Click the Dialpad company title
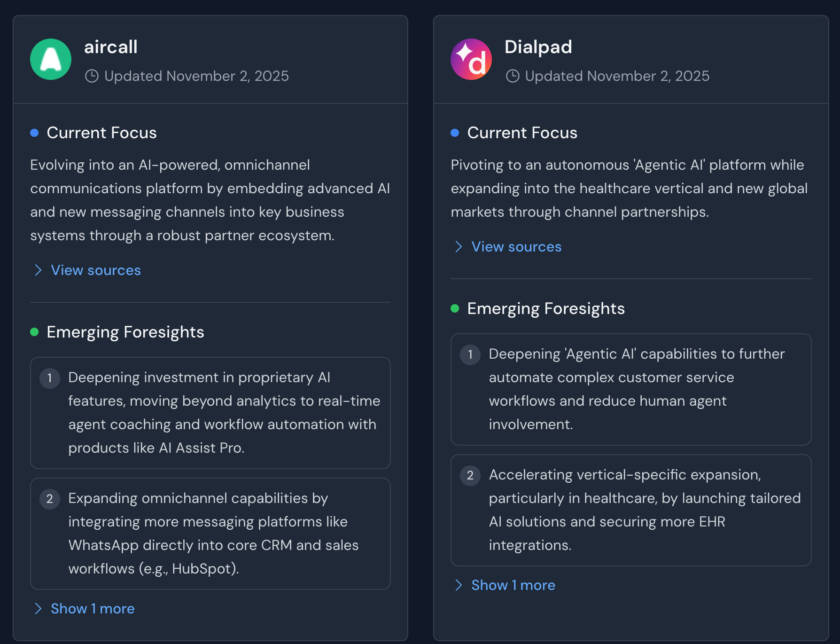The image size is (840, 644). click(x=538, y=47)
